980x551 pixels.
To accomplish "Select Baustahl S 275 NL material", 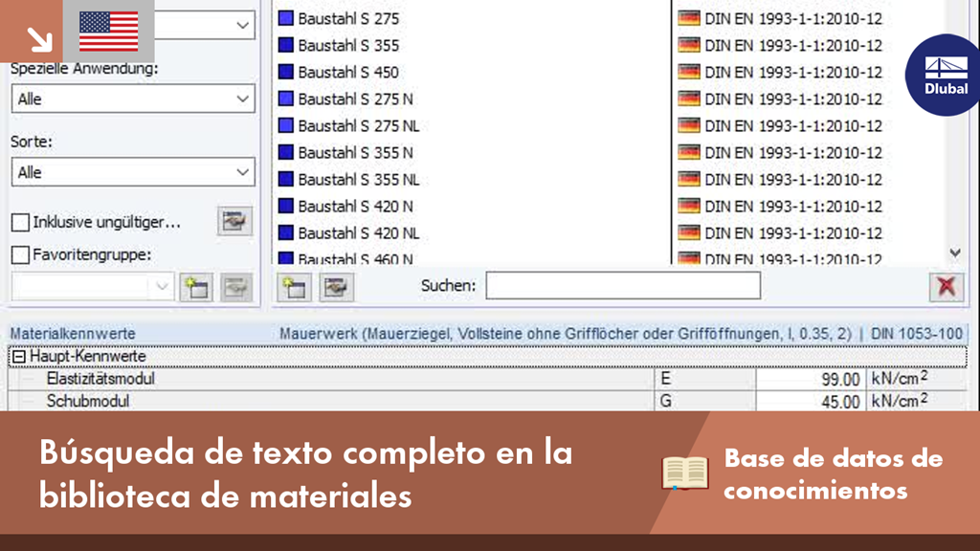I will [359, 125].
